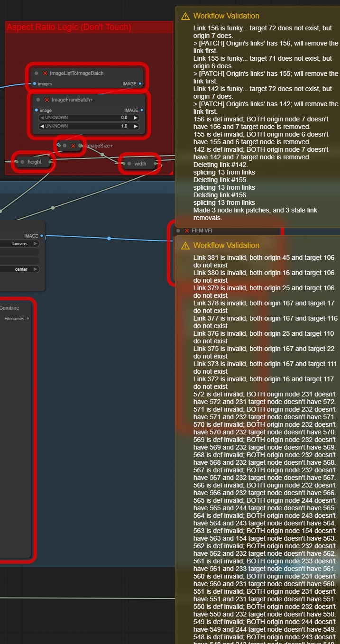
Task: Click the warning icon of the lower Workflow Validation
Action: (185, 246)
